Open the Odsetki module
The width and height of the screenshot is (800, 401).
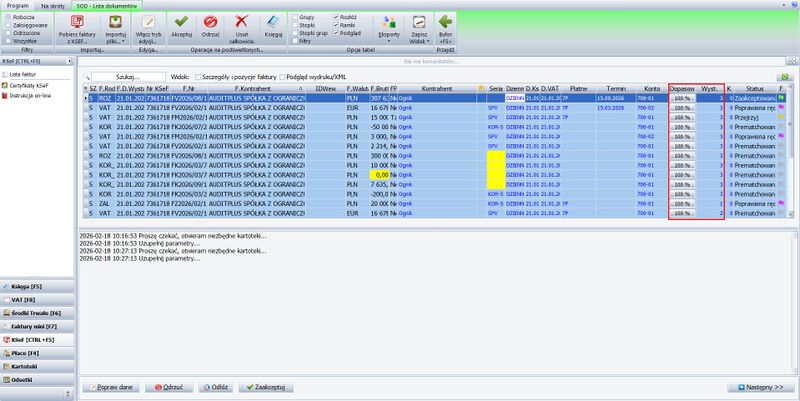click(37, 380)
